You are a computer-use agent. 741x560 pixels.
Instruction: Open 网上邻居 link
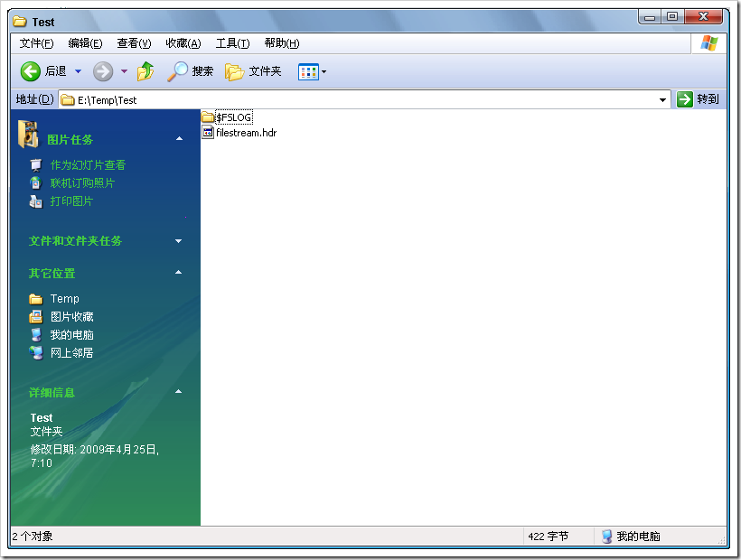(71, 353)
